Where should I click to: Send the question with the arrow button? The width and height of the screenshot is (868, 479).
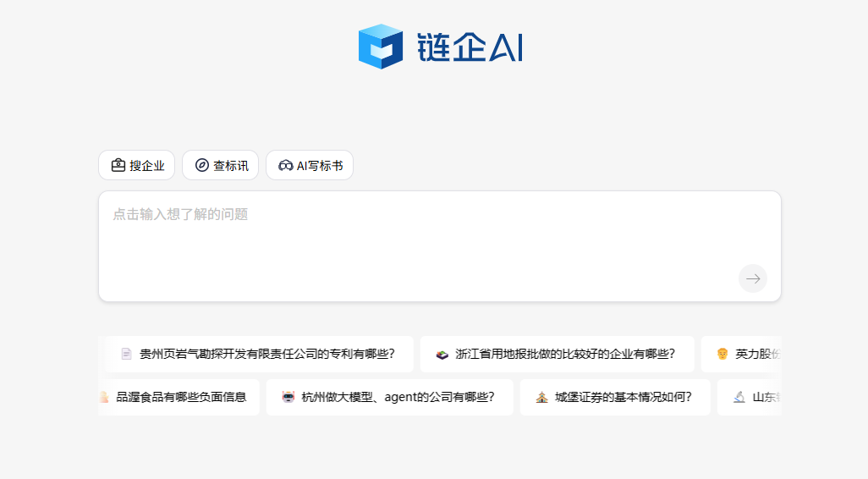pos(753,278)
